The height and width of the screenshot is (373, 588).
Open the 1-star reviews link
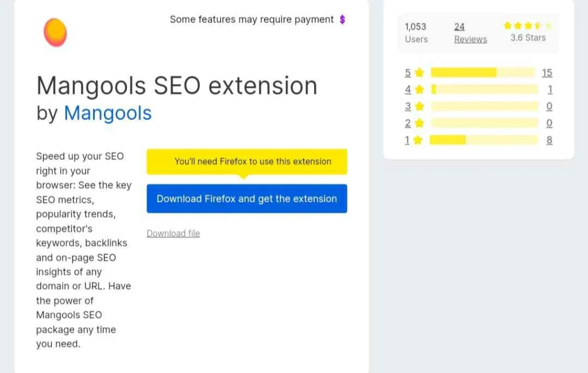click(407, 140)
